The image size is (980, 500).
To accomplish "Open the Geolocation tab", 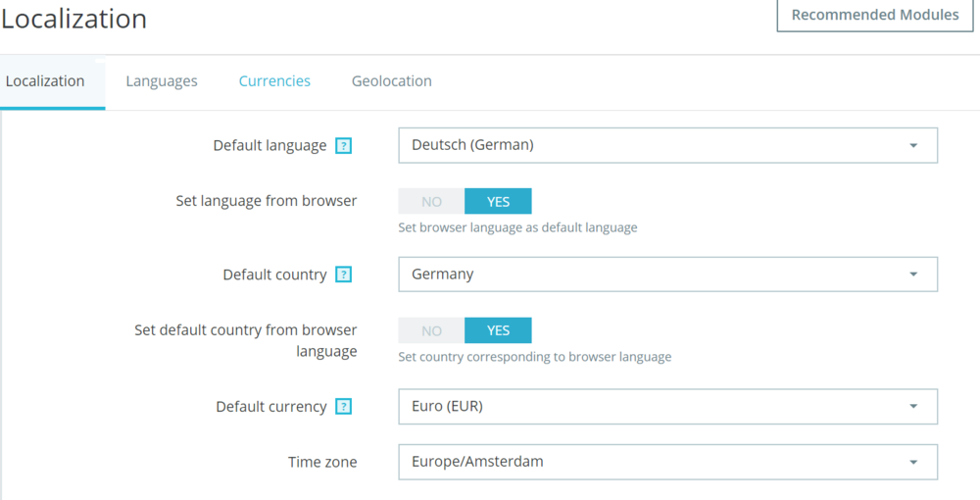I will click(392, 81).
